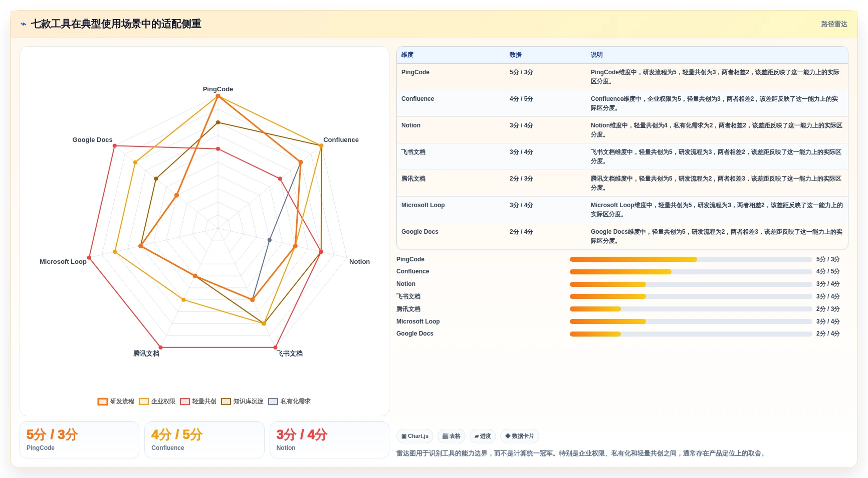The height and width of the screenshot is (478, 868).
Task: Click the 数据卡片 chip
Action: [x=520, y=436]
